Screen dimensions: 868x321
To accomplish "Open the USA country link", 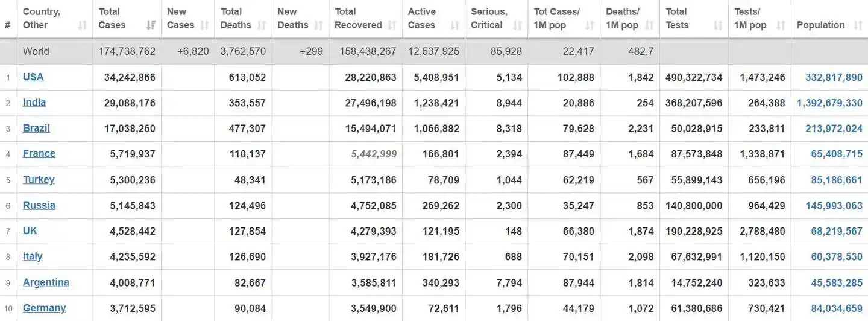I will (33, 77).
